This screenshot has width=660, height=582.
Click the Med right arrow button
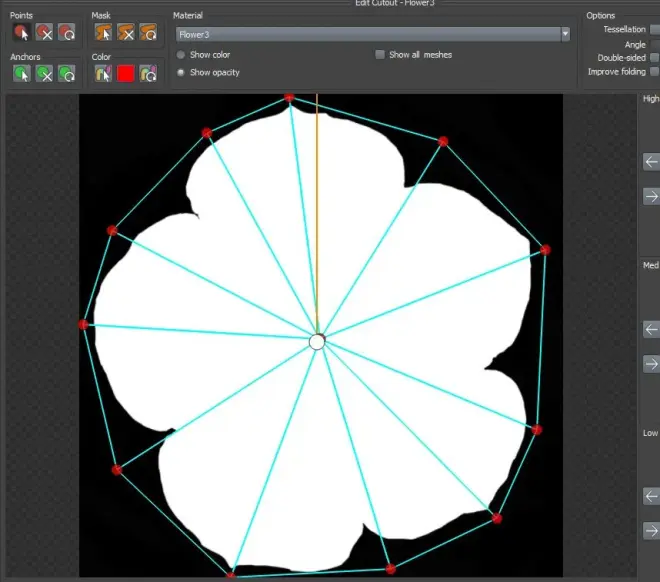(x=651, y=364)
